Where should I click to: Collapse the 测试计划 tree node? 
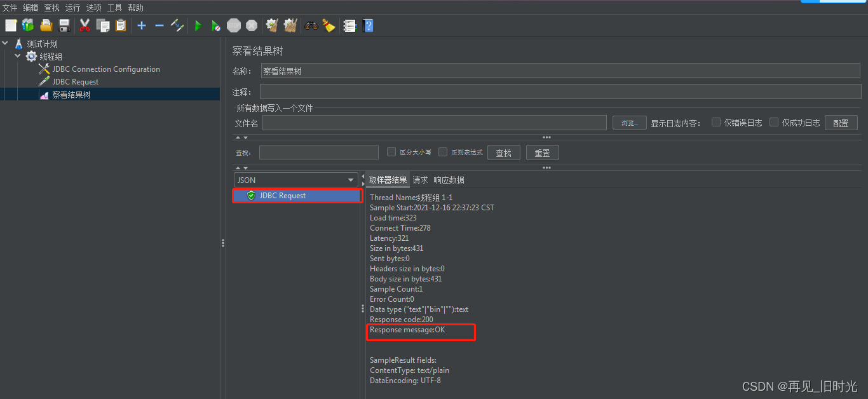(5, 43)
